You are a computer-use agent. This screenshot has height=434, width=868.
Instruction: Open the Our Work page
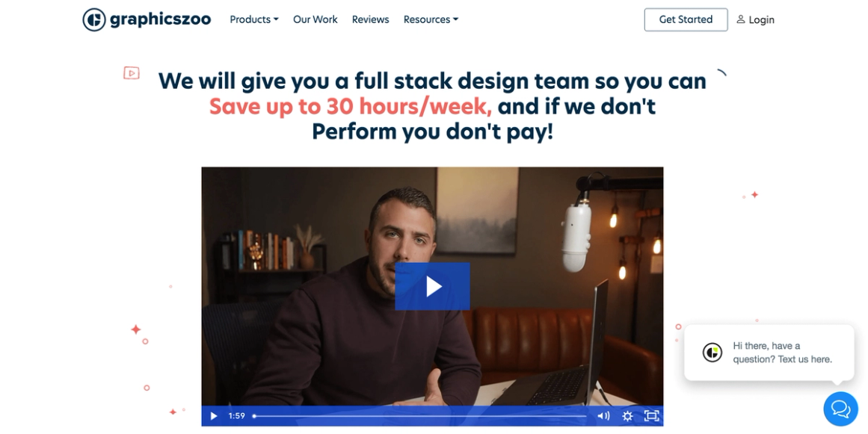(x=315, y=19)
